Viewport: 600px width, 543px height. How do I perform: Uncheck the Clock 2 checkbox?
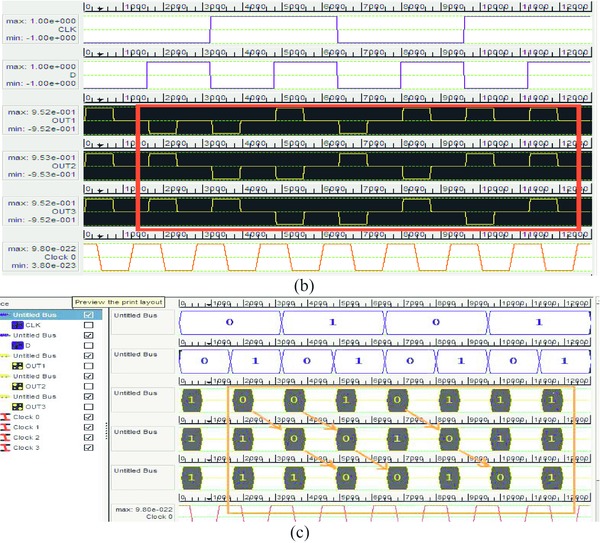88,437
